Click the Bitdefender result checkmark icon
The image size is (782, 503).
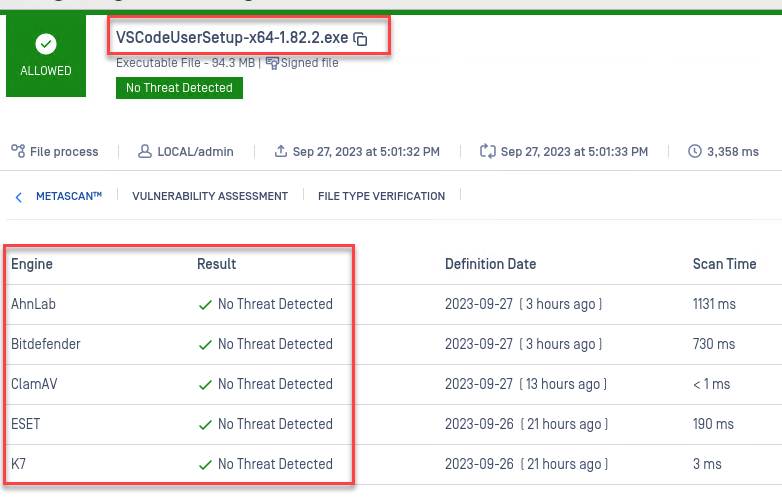click(205, 345)
